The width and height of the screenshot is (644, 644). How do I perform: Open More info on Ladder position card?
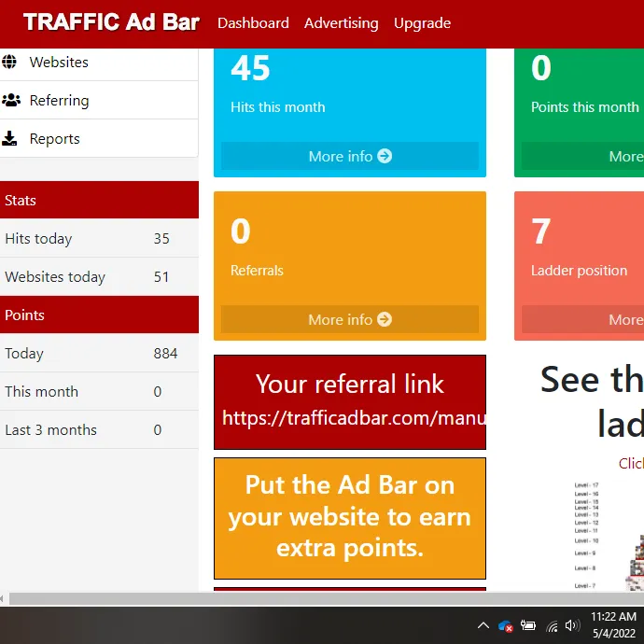pos(582,319)
